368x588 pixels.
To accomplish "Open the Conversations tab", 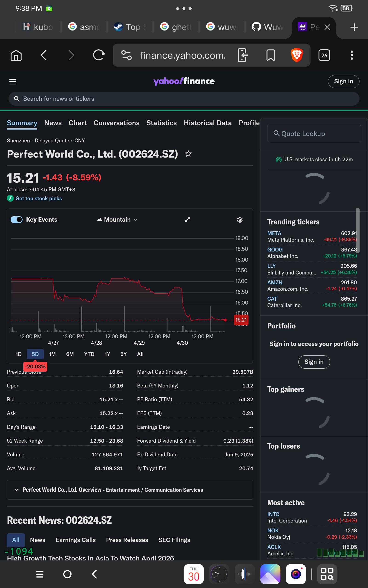I will [x=116, y=123].
